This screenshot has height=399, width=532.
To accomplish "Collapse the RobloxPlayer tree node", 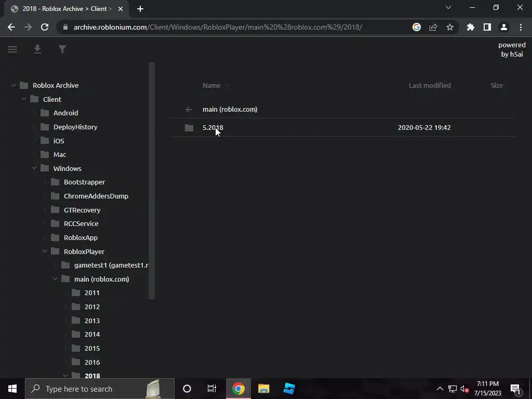I will 45,251.
